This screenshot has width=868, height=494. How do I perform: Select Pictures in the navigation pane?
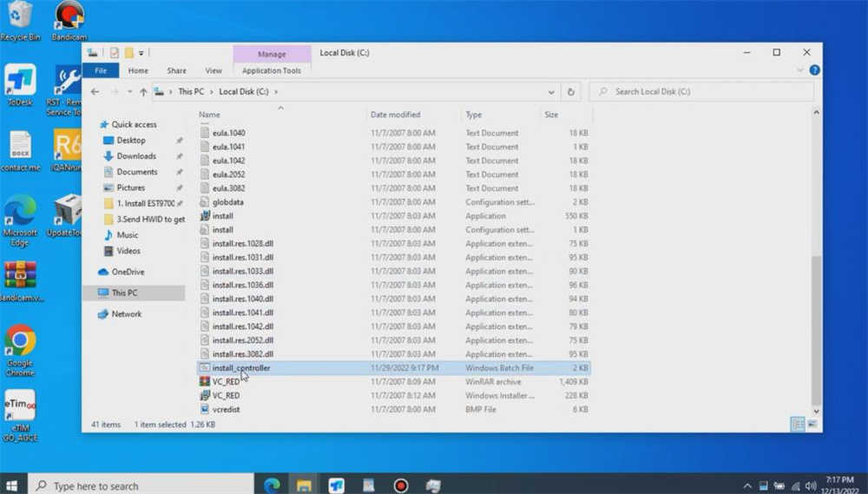point(131,188)
